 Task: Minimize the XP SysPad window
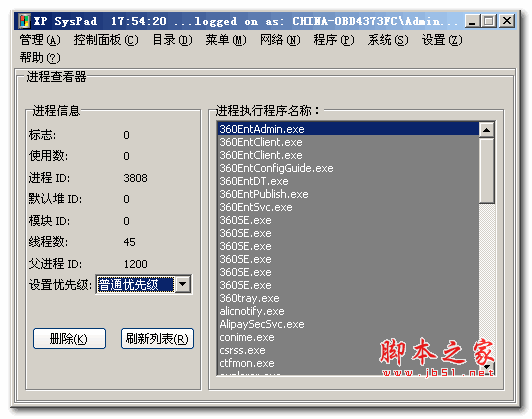[472, 21]
